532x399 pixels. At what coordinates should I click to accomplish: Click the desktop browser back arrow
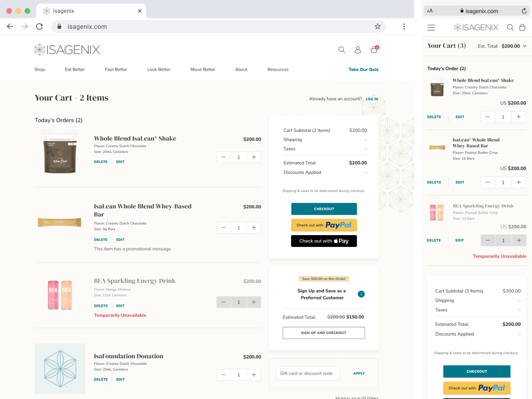pyautogui.click(x=10, y=26)
